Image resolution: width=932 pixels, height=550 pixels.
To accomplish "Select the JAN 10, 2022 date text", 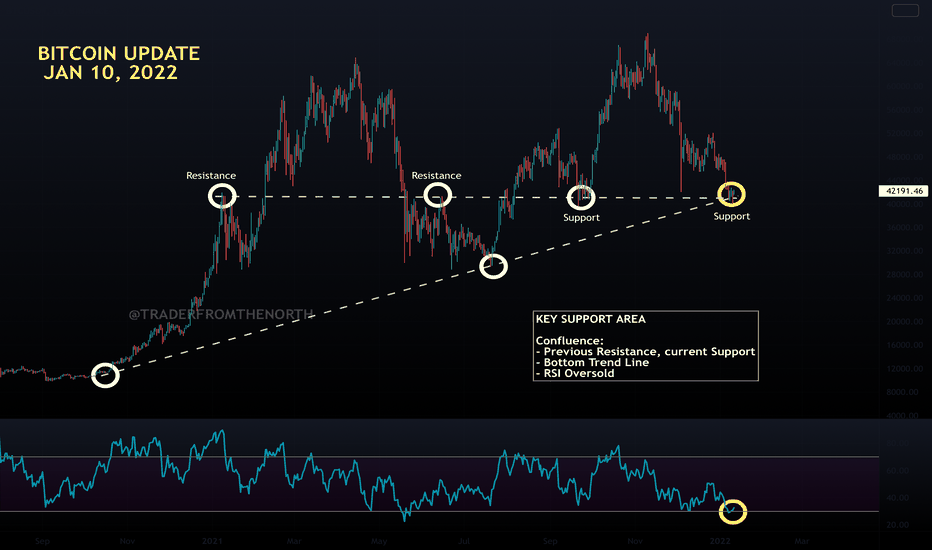I will [111, 73].
